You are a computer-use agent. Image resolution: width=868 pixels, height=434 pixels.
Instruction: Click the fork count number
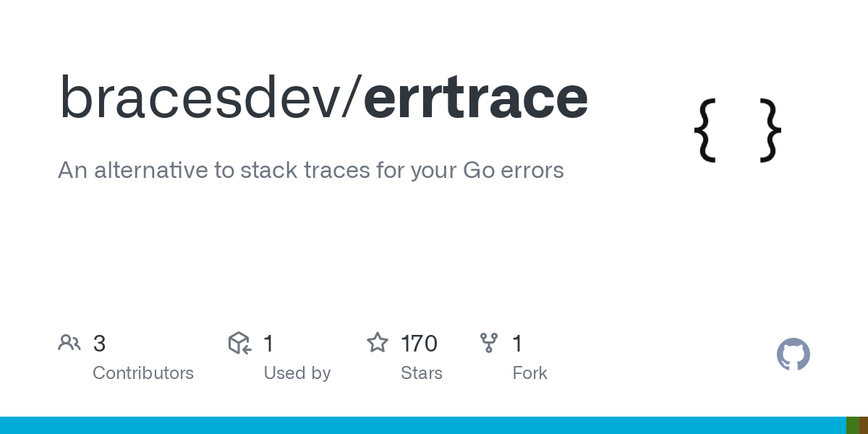(x=517, y=344)
